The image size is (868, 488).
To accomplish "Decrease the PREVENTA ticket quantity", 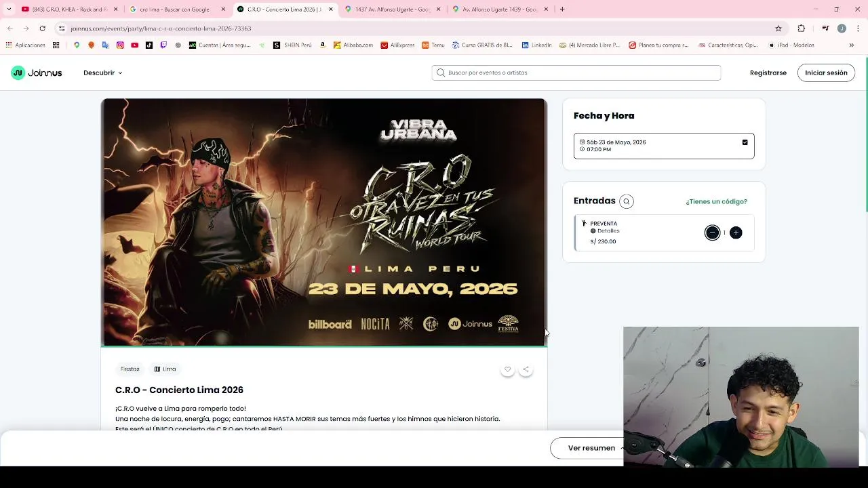I will click(x=712, y=232).
